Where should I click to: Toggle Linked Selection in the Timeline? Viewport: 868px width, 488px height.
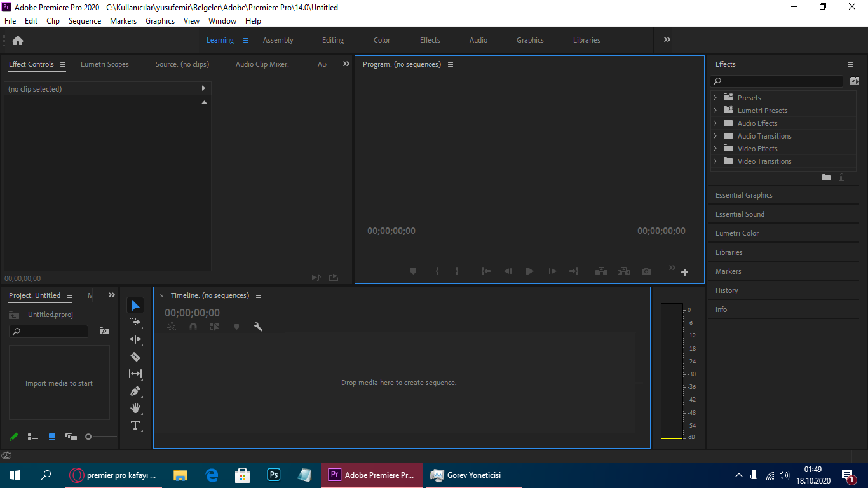tap(215, 327)
